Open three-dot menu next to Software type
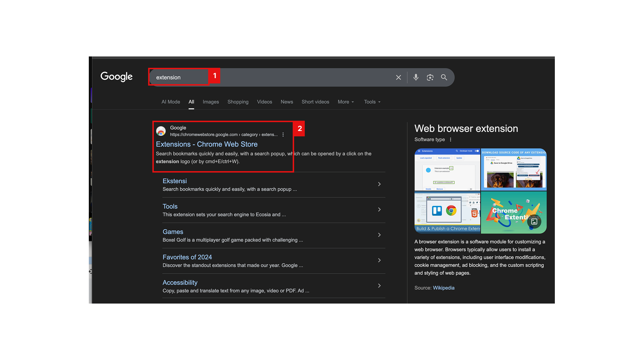Viewport: 644px width, 360px height. click(x=450, y=140)
